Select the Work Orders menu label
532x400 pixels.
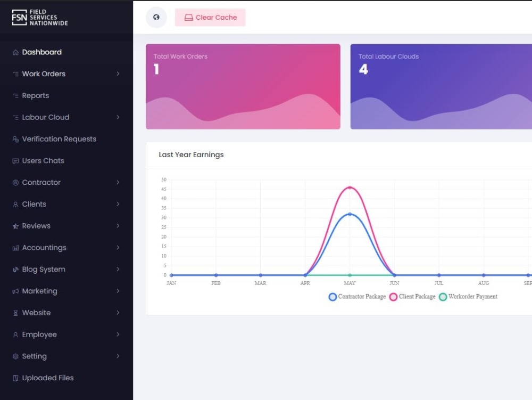point(44,74)
